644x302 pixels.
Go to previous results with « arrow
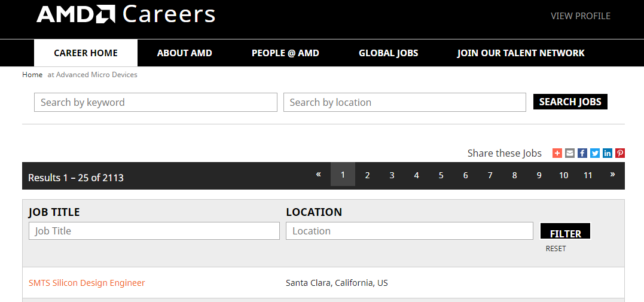[318, 174]
